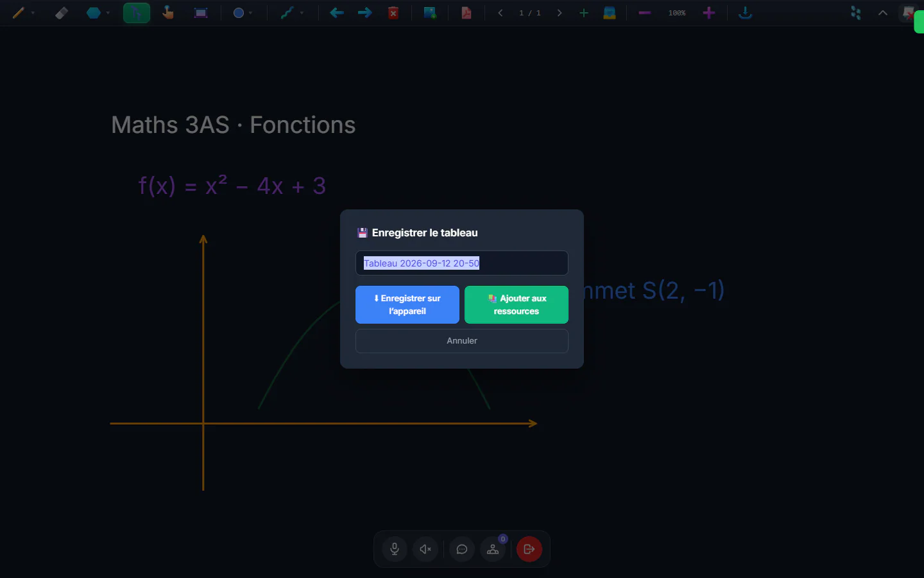Clear the board with the red trash icon

[394, 13]
